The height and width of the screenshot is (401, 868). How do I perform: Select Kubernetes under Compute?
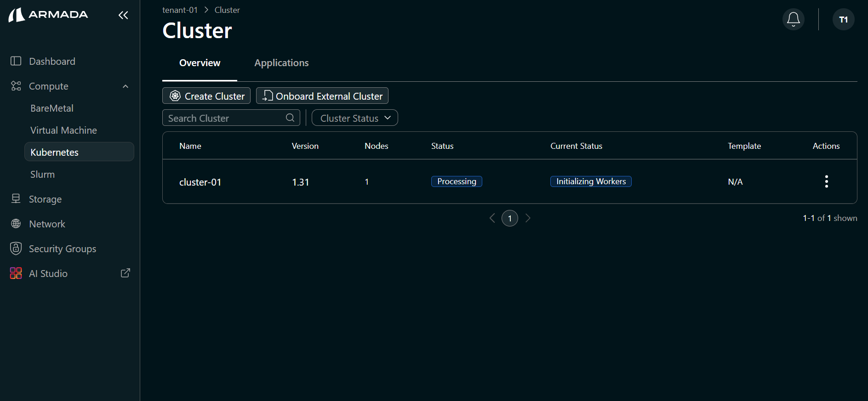point(79,152)
